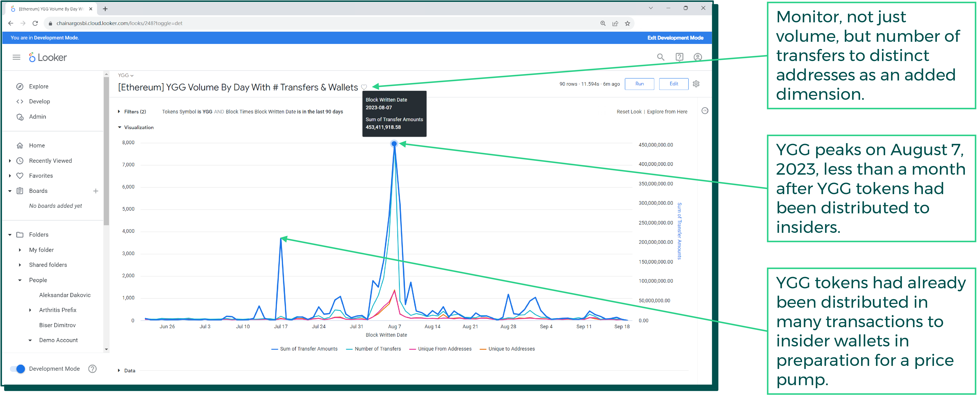Open Development Mode help icon
The image size is (980, 399).
pos(92,369)
